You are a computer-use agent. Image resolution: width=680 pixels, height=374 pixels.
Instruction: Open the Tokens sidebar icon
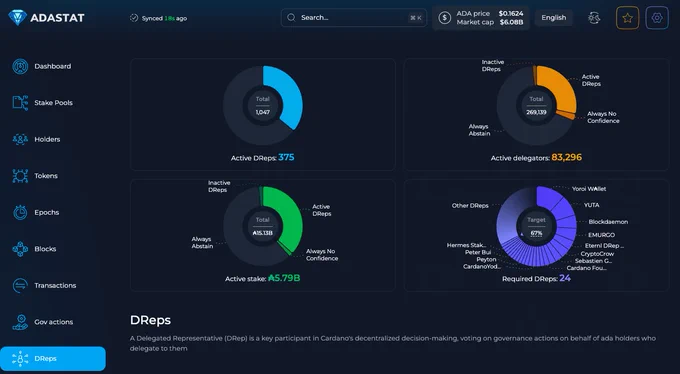tap(20, 176)
